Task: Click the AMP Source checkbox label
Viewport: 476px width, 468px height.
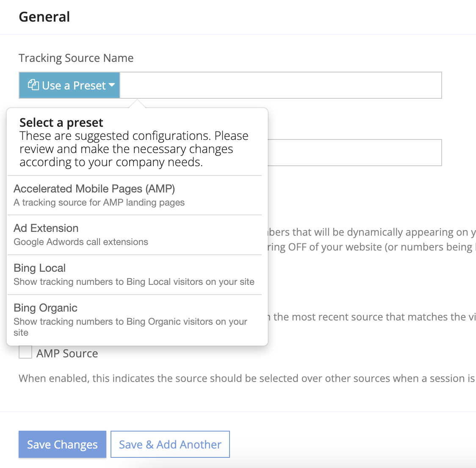Action: coord(67,354)
